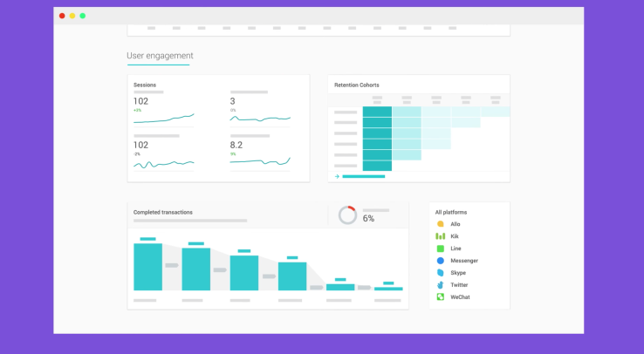Select the Completed transactions chart title
The width and height of the screenshot is (644, 354).
163,212
